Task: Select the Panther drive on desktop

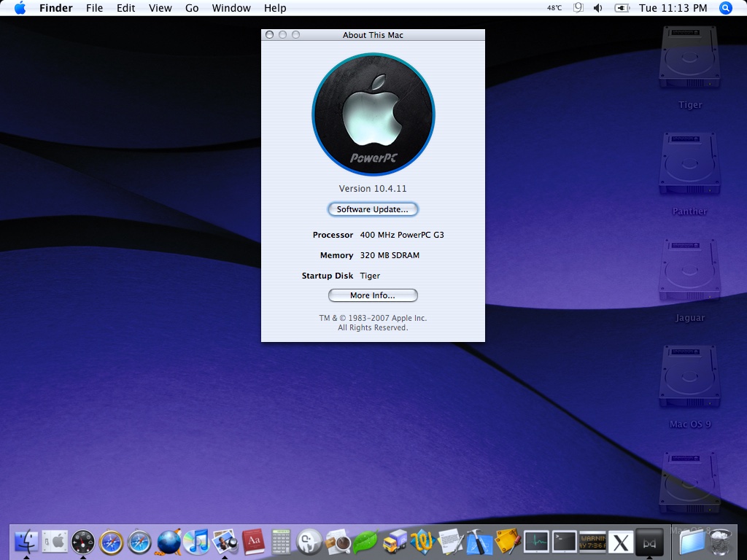Action: click(x=689, y=165)
